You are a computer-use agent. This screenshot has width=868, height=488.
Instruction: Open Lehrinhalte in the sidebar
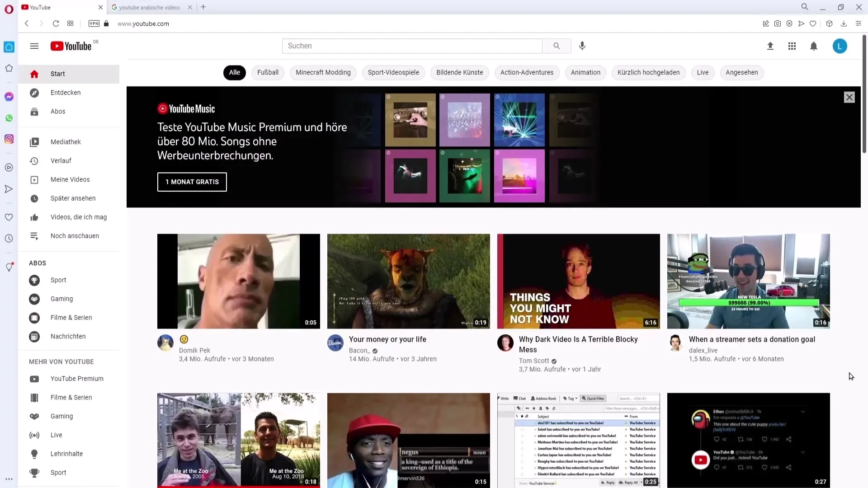(x=69, y=454)
